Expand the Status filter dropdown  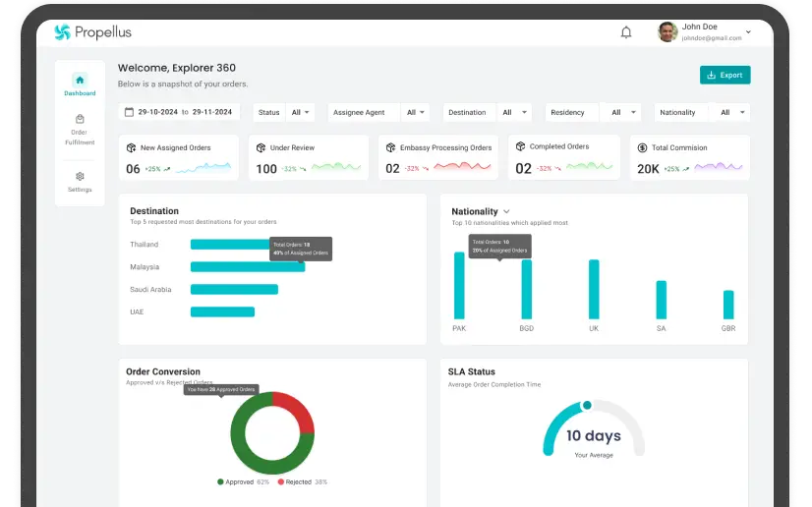pyautogui.click(x=300, y=113)
